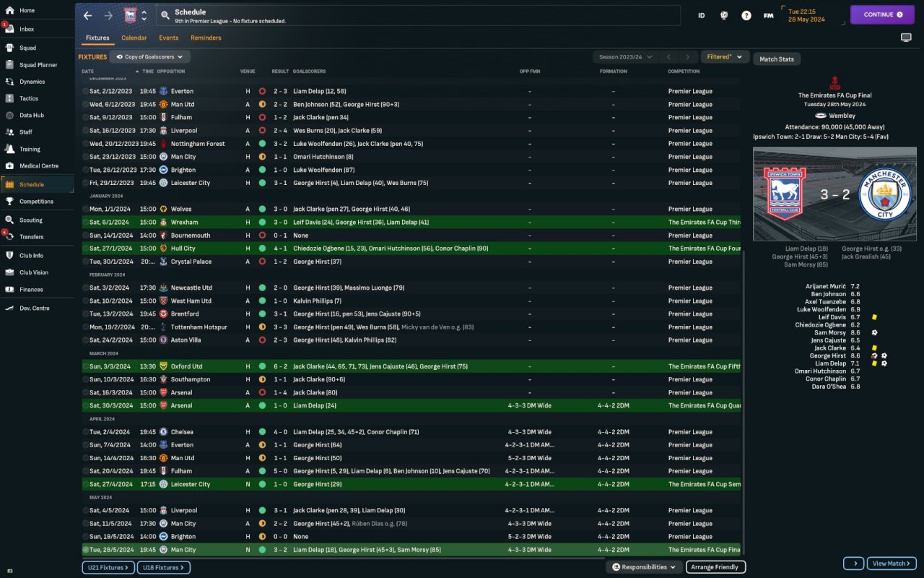Open the Scouting screen
Image resolution: width=924 pixels, height=578 pixels.
[31, 220]
